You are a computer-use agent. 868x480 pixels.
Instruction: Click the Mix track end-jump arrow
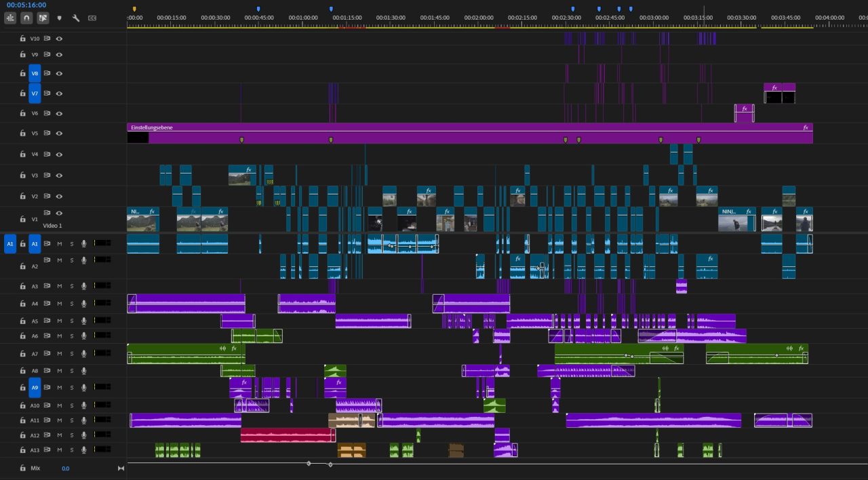tap(121, 468)
